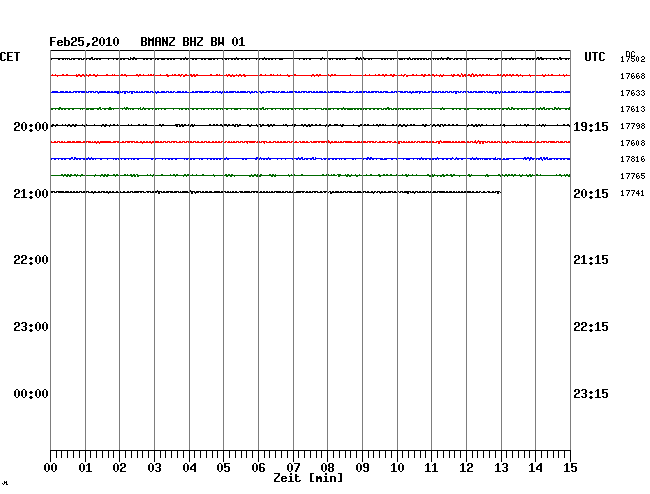This screenshot has width=650, height=494.
Task: Select amplitude value '17608'
Action: pos(633,143)
